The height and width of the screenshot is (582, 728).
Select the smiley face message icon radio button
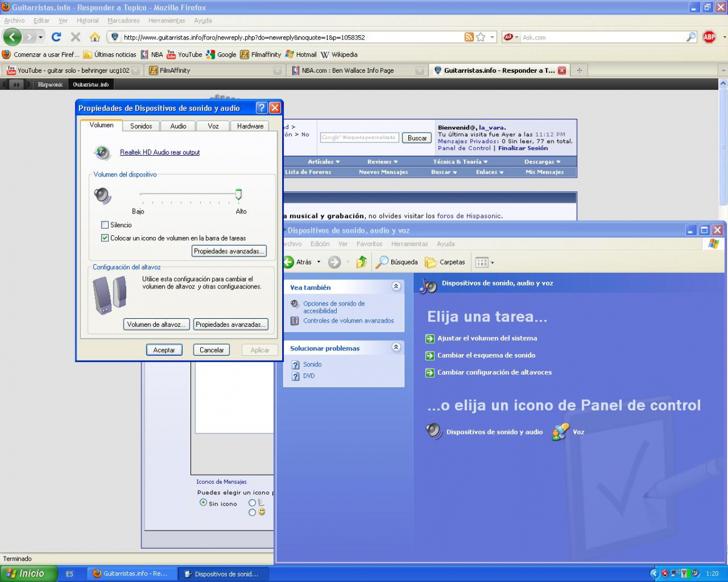tap(252, 512)
